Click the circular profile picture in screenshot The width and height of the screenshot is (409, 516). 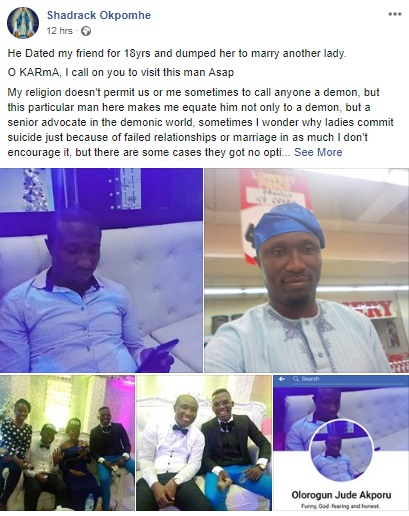click(341, 450)
